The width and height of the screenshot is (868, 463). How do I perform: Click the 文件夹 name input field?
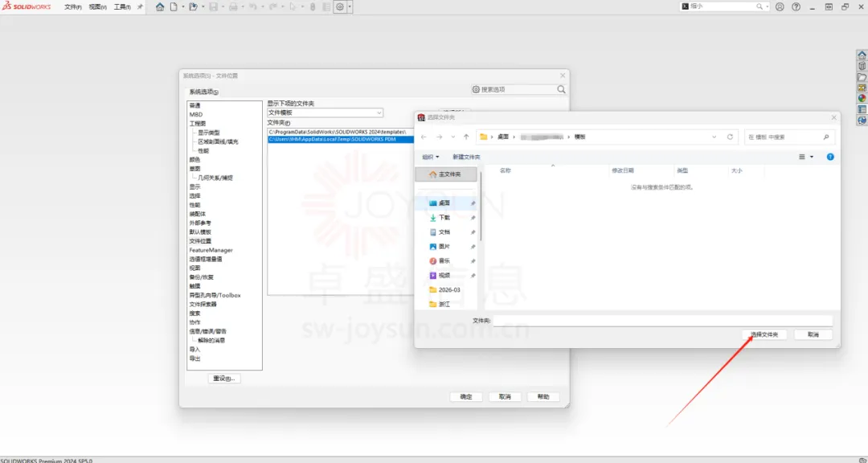(x=662, y=320)
